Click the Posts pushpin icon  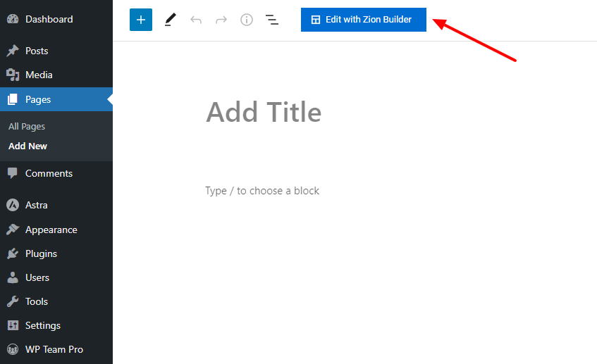click(13, 51)
